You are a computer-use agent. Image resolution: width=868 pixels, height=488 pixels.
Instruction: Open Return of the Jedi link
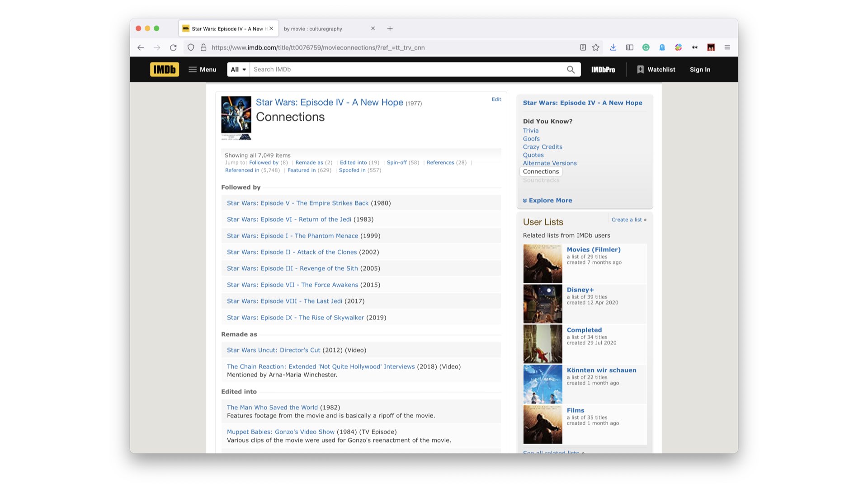tap(289, 220)
